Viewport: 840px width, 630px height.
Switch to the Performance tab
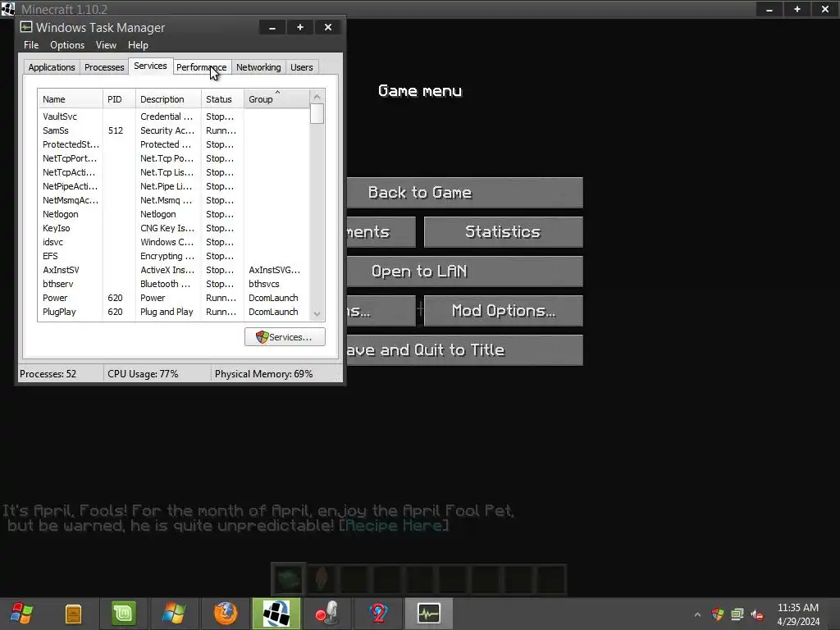(202, 67)
